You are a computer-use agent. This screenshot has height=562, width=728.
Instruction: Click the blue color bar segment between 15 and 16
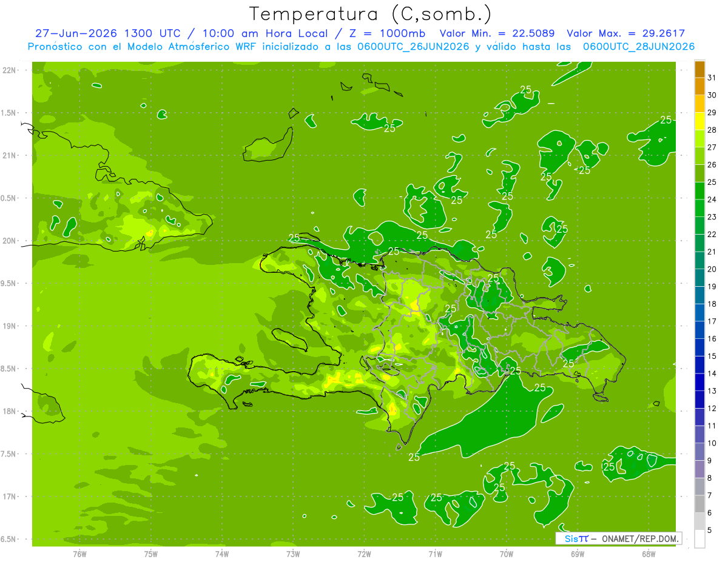click(699, 348)
